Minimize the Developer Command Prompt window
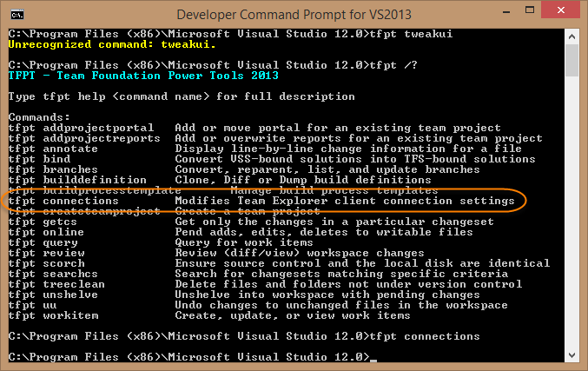This screenshot has height=371, width=588. point(505,11)
